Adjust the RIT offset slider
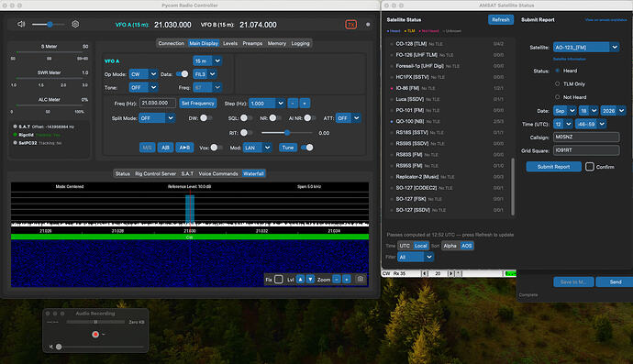Image resolution: width=633 pixels, height=364 pixels. [x=286, y=132]
